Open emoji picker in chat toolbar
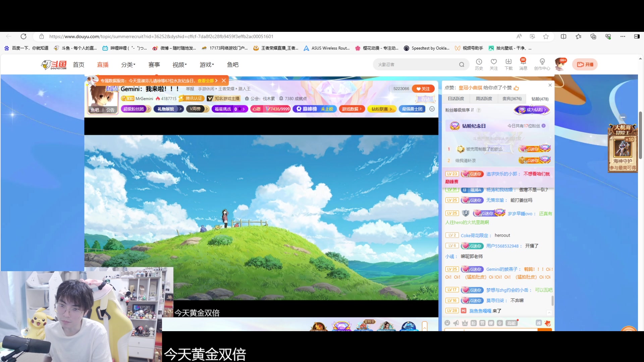 click(x=447, y=323)
